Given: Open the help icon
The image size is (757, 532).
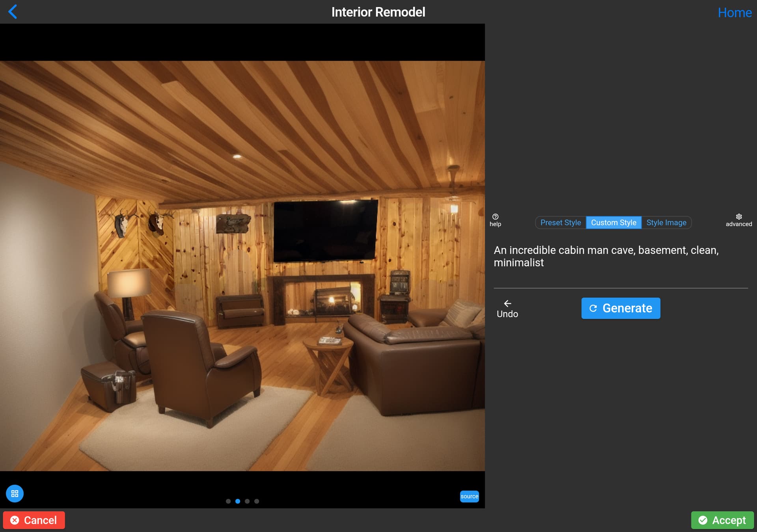Looking at the screenshot, I should tap(495, 220).
